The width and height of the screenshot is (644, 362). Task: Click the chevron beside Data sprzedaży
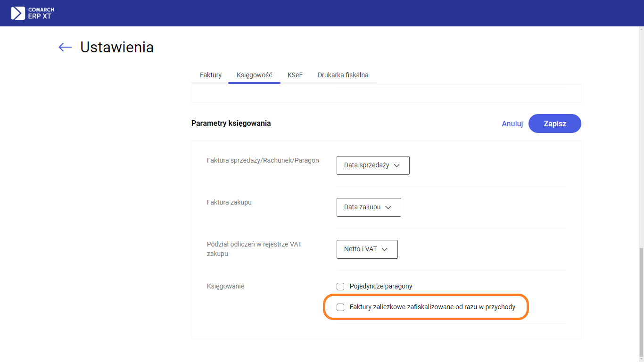[x=396, y=165]
